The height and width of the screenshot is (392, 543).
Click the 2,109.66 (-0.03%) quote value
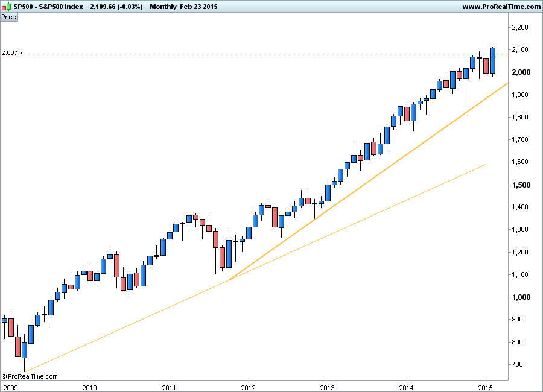tap(116, 7)
